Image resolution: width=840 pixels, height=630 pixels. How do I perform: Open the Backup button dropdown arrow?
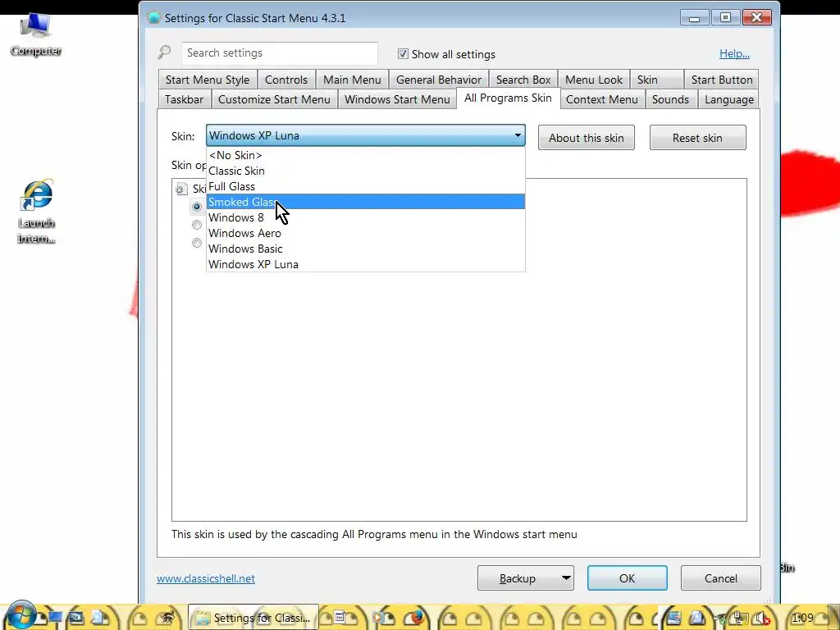pyautogui.click(x=566, y=578)
